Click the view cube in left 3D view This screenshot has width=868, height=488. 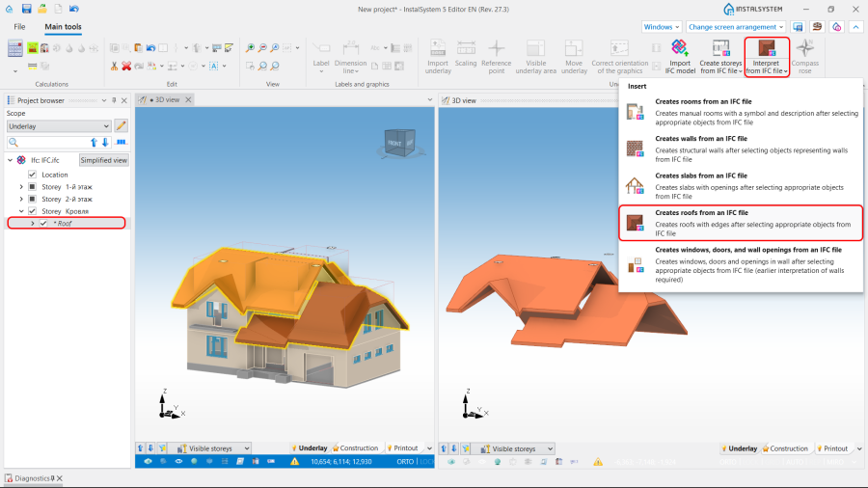pos(399,143)
